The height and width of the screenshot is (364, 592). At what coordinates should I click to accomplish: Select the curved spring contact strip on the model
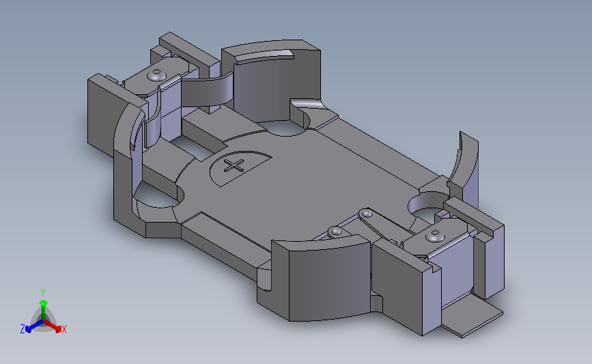tap(207, 90)
